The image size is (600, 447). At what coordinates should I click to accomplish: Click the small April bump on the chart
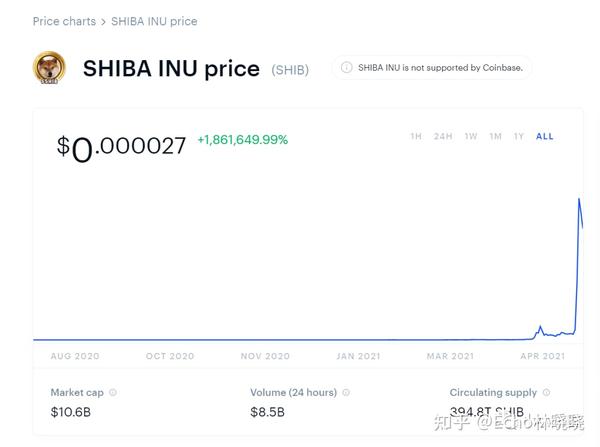540,327
